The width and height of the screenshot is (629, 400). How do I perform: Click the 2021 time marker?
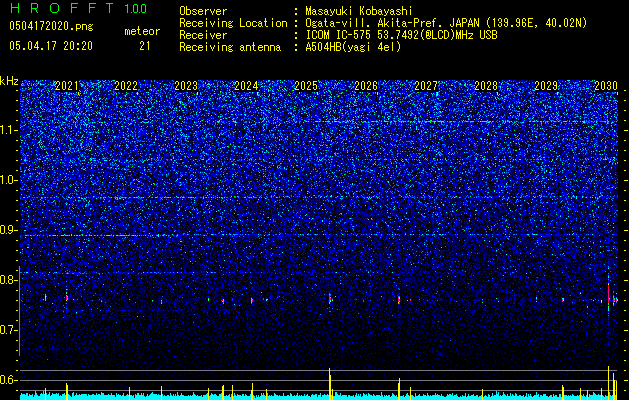click(67, 86)
